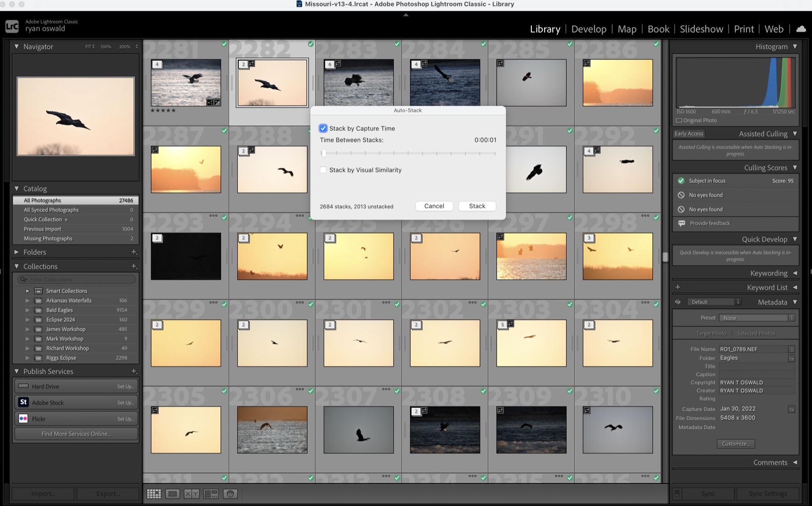Add keyword with plus icon in Keyword List

pos(678,287)
